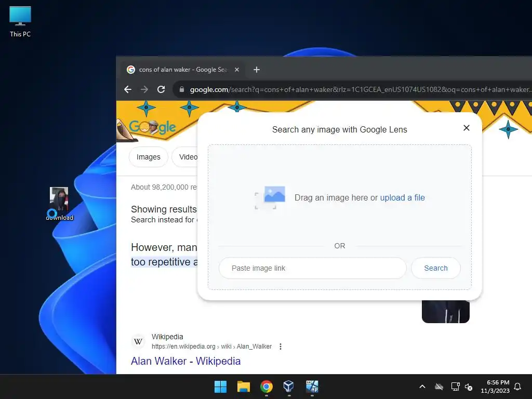This screenshot has width=532, height=399.
Task: Open more options for the Wikipedia result
Action: point(280,347)
